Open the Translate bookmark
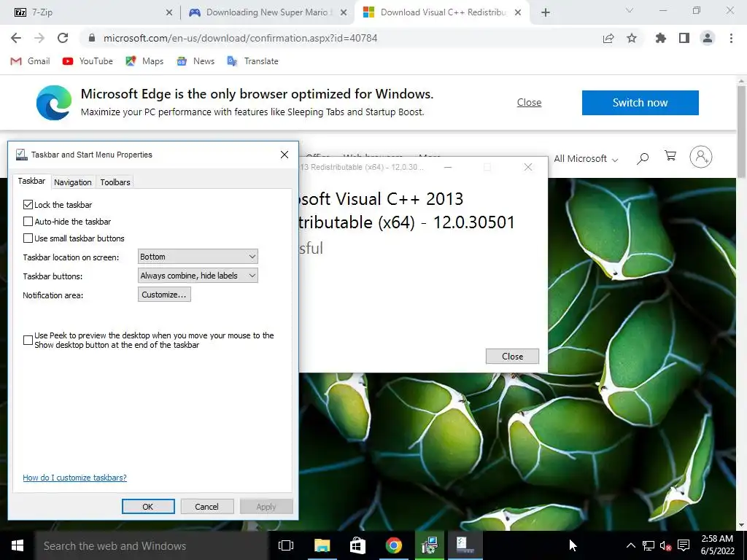 click(252, 61)
